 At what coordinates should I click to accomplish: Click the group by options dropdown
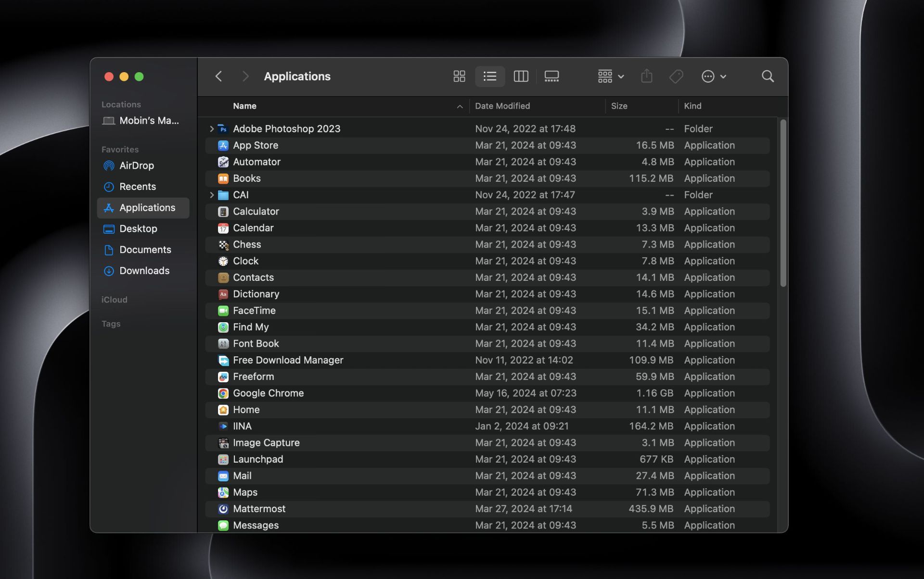608,76
